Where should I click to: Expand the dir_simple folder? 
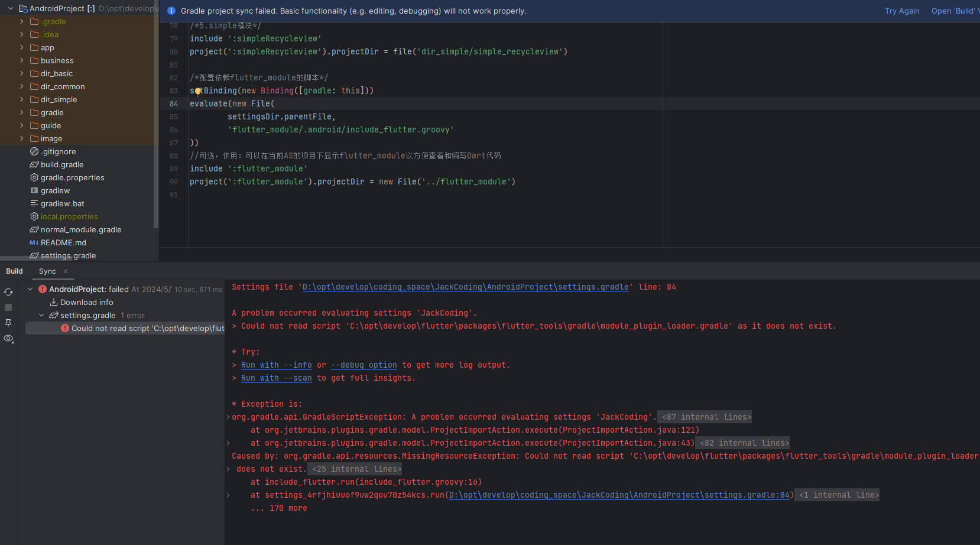pos(22,99)
